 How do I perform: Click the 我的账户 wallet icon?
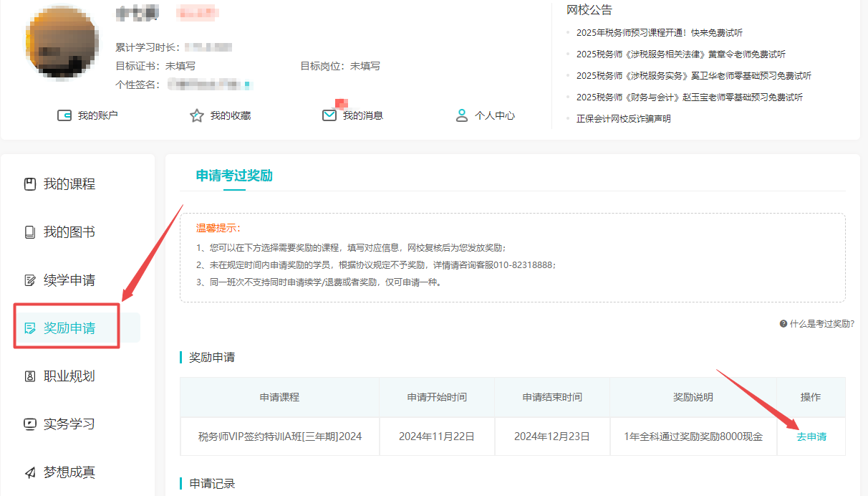tap(64, 115)
